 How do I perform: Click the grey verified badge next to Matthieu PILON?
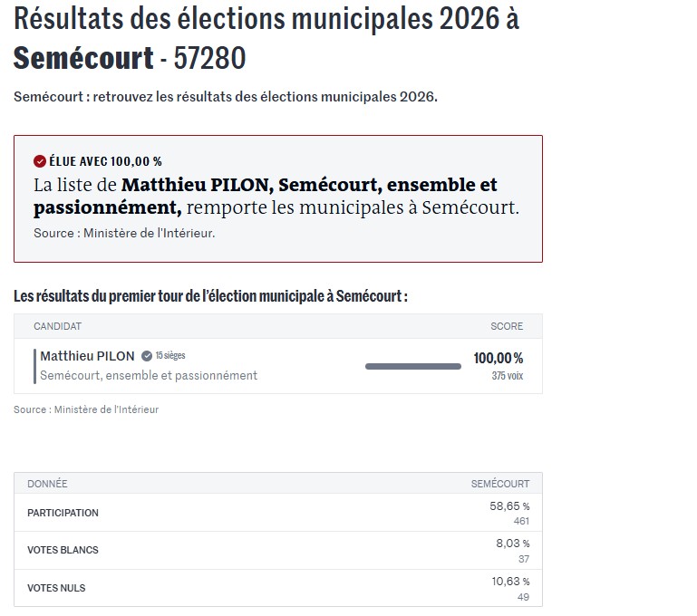click(x=146, y=356)
